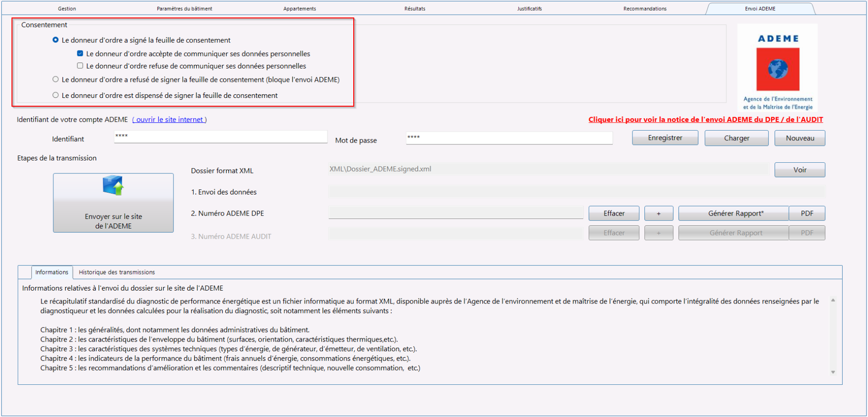Screen dimensions: 868x417
Task: Click the ADEME DPE/AUDIT notice link
Action: (705, 119)
